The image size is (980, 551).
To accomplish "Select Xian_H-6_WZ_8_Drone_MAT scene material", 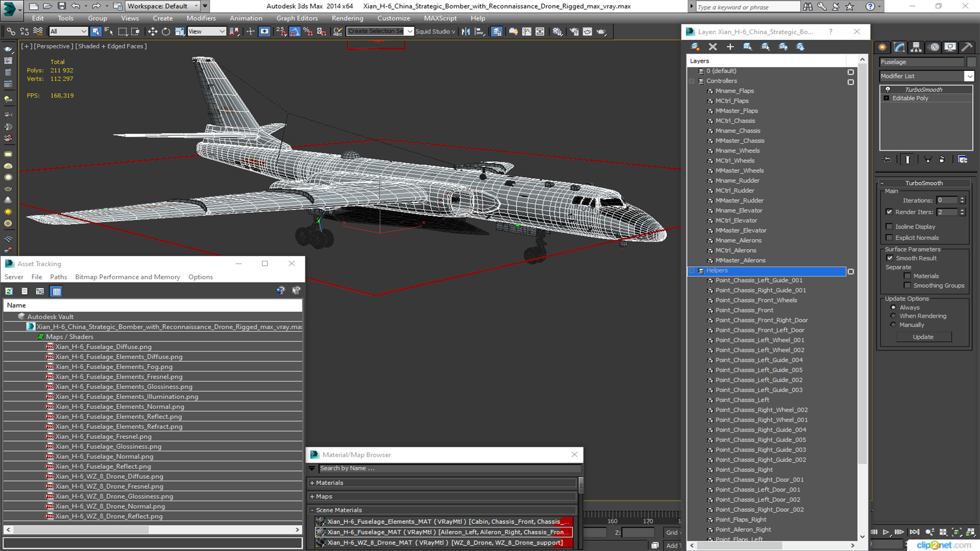I will click(x=443, y=543).
